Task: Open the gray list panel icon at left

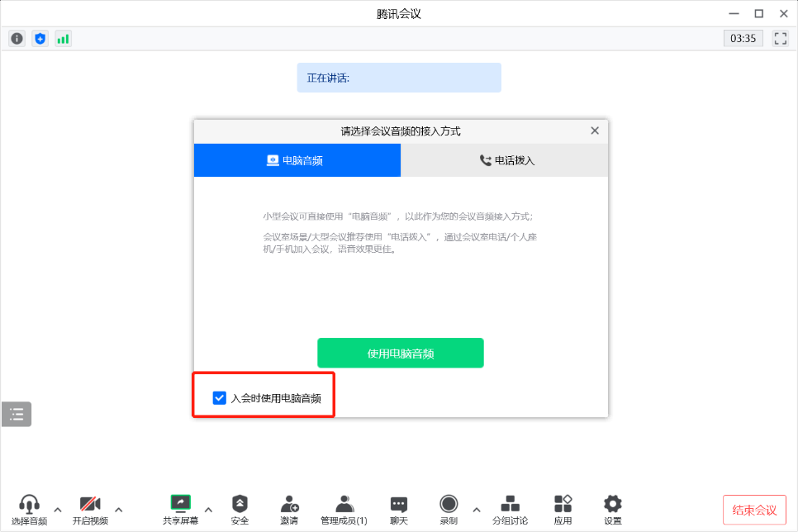Action: (x=17, y=414)
